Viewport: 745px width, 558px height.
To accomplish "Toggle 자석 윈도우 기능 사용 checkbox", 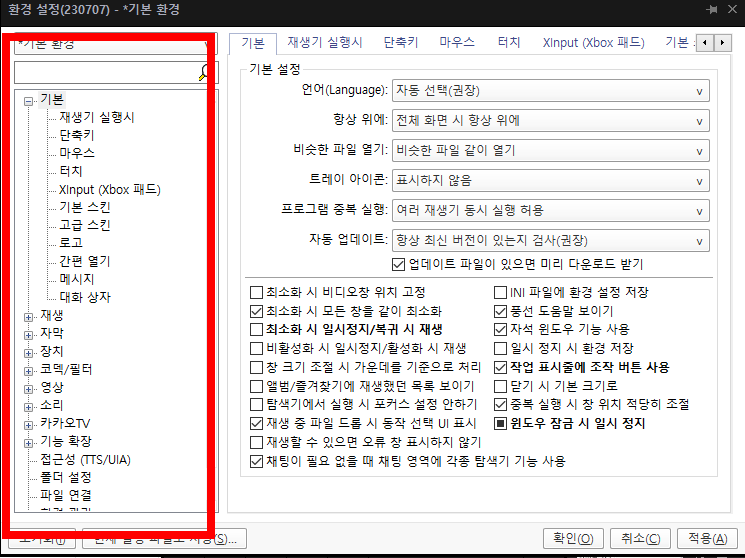I will click(500, 329).
